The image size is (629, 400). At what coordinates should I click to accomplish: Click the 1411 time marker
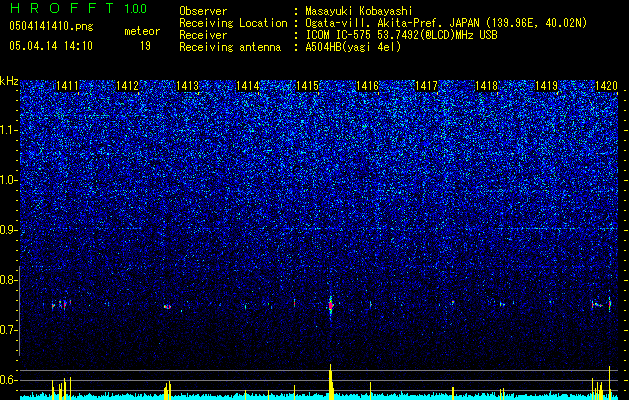coord(67,86)
